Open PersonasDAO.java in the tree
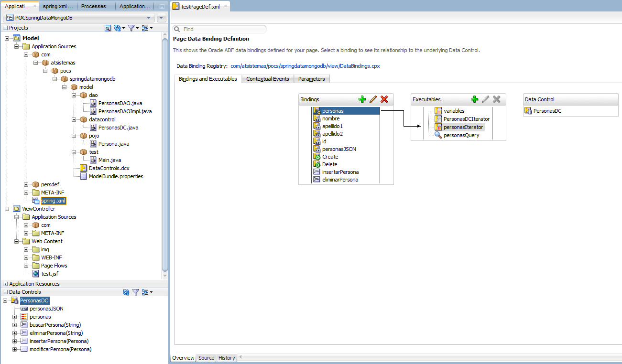The width and height of the screenshot is (622, 364). pyautogui.click(x=120, y=103)
